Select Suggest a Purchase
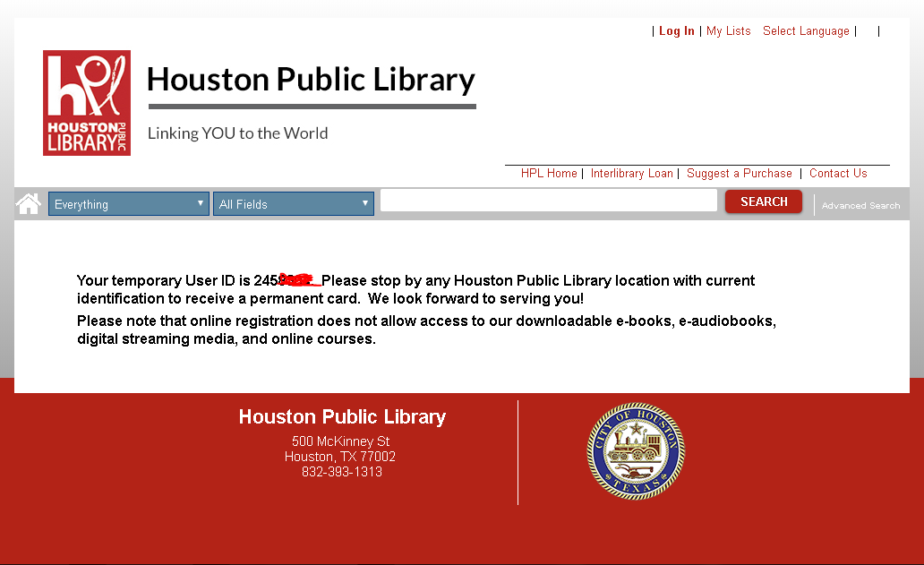This screenshot has width=924, height=565. click(739, 174)
